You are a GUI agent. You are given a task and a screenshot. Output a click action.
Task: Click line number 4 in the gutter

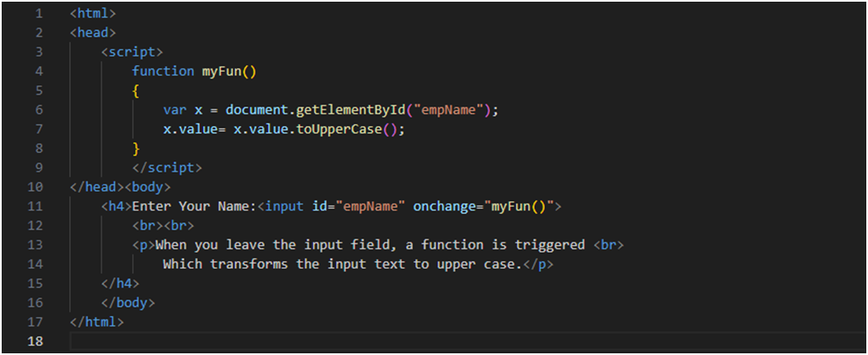(39, 71)
